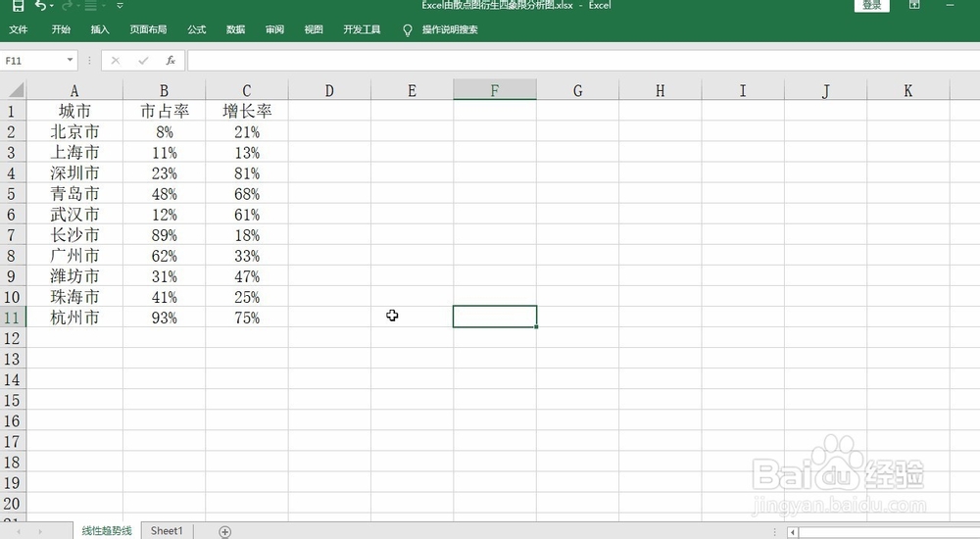980x539 pixels.
Task: Click the 48% cell for 青岛市
Action: pyautogui.click(x=164, y=194)
